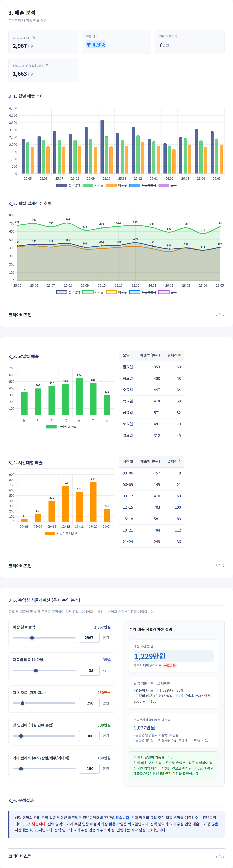Select the 월요일 table row label
Screen dimensions: 233x868
point(128,367)
